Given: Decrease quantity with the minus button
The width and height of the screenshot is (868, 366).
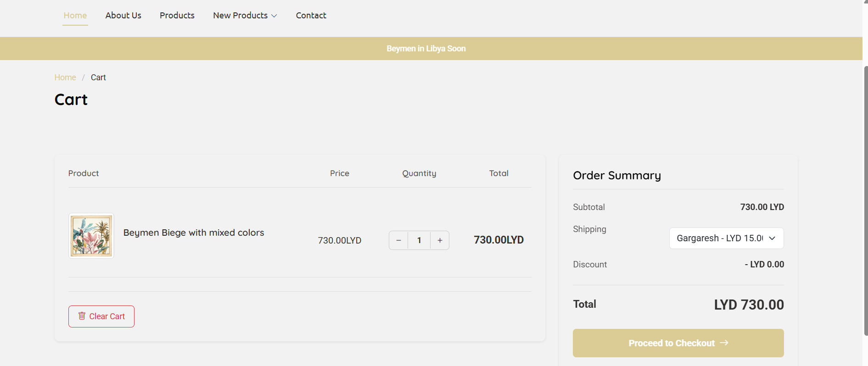Looking at the screenshot, I should click(x=398, y=240).
